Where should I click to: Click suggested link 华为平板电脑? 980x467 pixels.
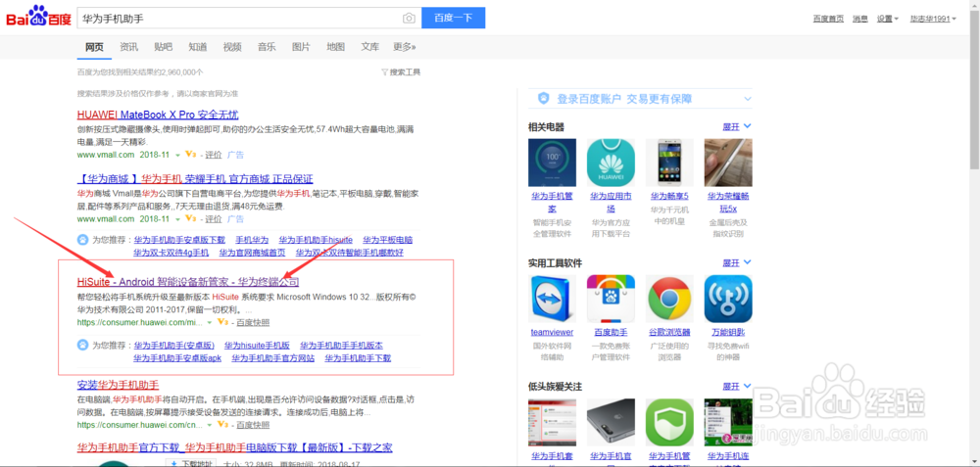[x=387, y=240]
